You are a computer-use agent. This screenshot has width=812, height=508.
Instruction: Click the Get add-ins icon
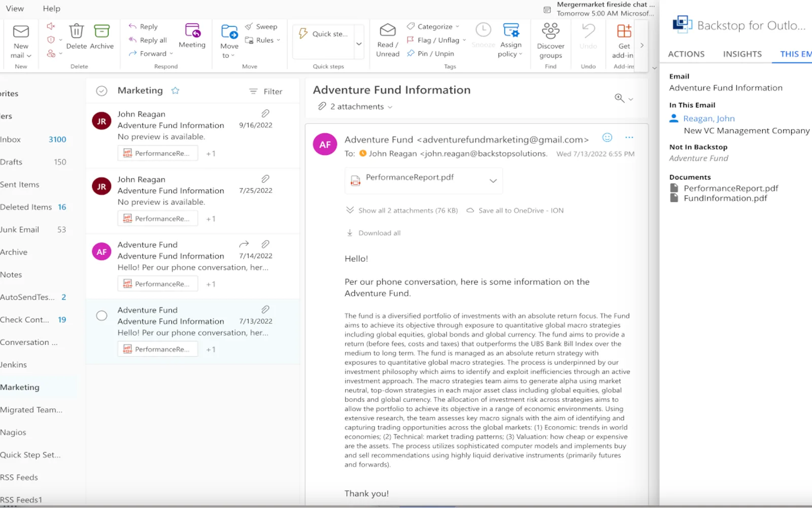624,31
